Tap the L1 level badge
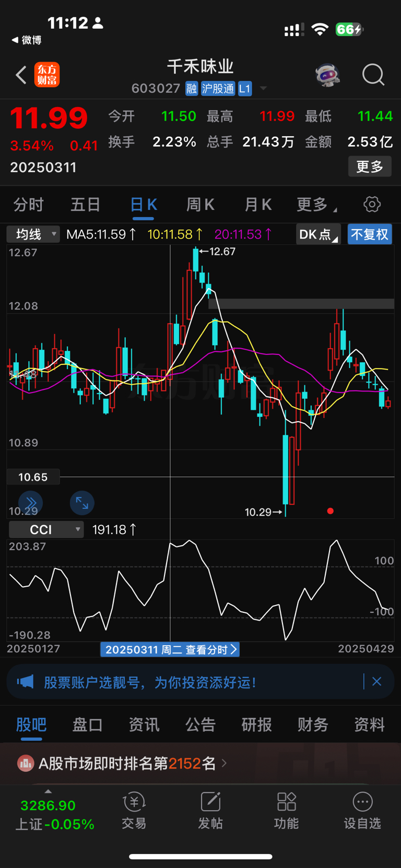The width and height of the screenshot is (401, 868). pos(245,89)
